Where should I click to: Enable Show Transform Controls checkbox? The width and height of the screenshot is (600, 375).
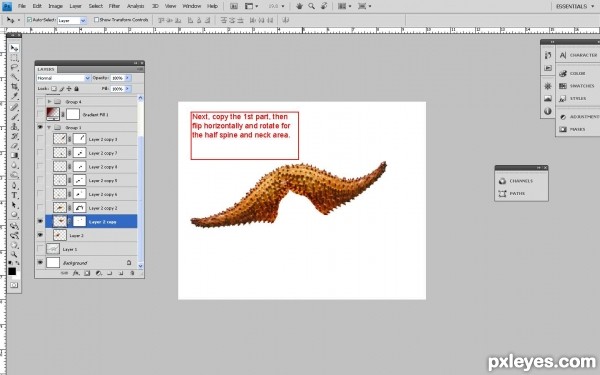pyautogui.click(x=96, y=20)
